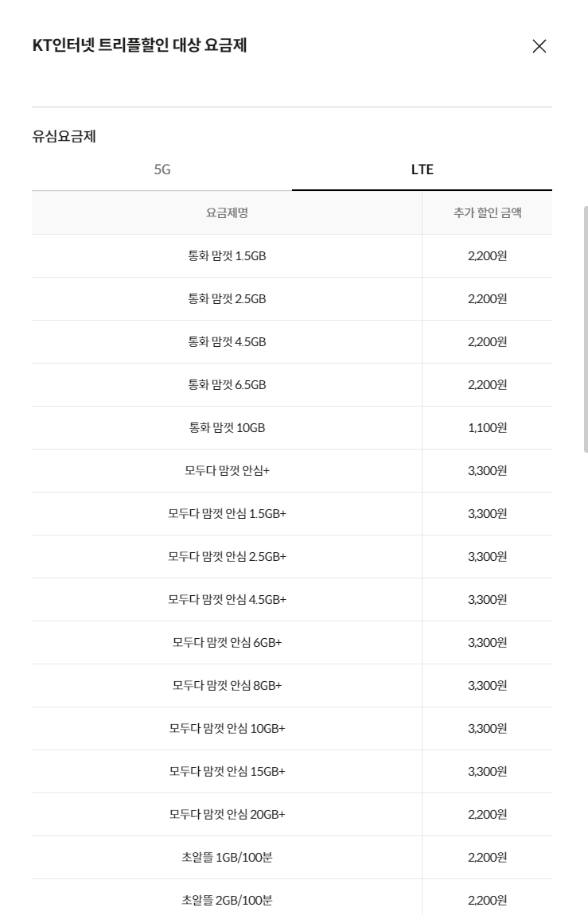Select 통화 맘껏 10GB plan
Image resolution: width=588 pixels, height=915 pixels.
[x=227, y=428]
